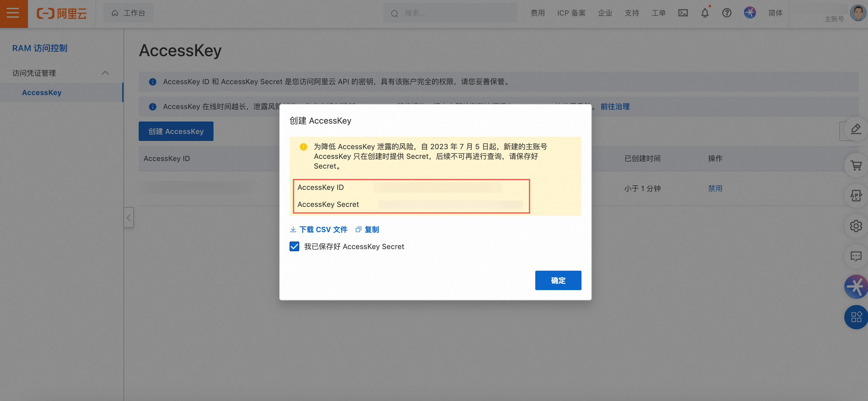The height and width of the screenshot is (401, 868).
Task: Click the help question mark icon
Action: point(727,13)
